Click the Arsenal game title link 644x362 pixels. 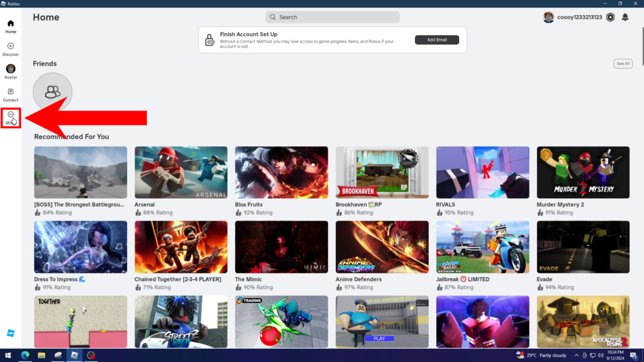[x=145, y=205]
